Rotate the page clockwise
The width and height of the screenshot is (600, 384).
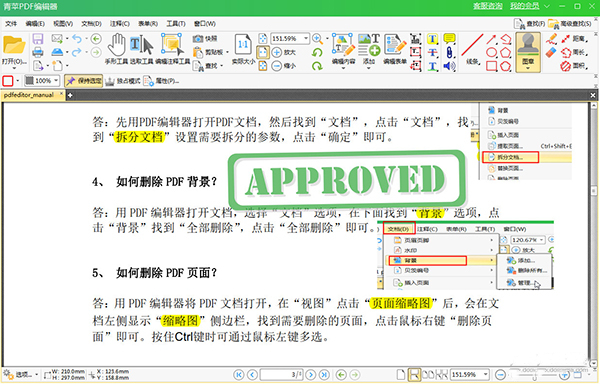pos(317,66)
